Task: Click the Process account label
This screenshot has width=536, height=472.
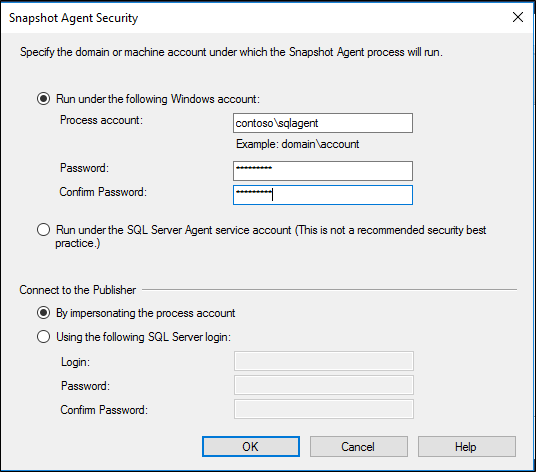Action: [101, 120]
